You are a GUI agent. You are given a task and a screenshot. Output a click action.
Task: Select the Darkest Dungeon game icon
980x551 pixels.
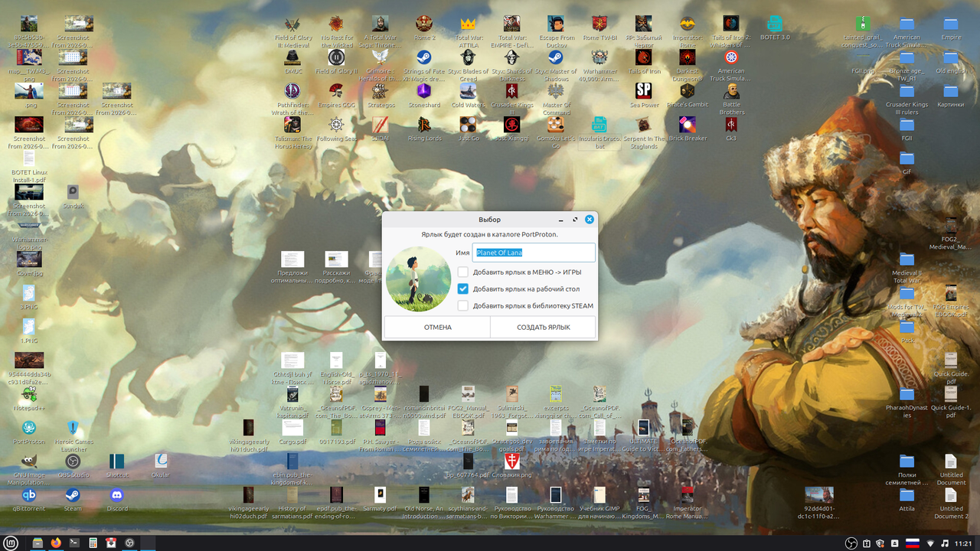[x=688, y=57]
